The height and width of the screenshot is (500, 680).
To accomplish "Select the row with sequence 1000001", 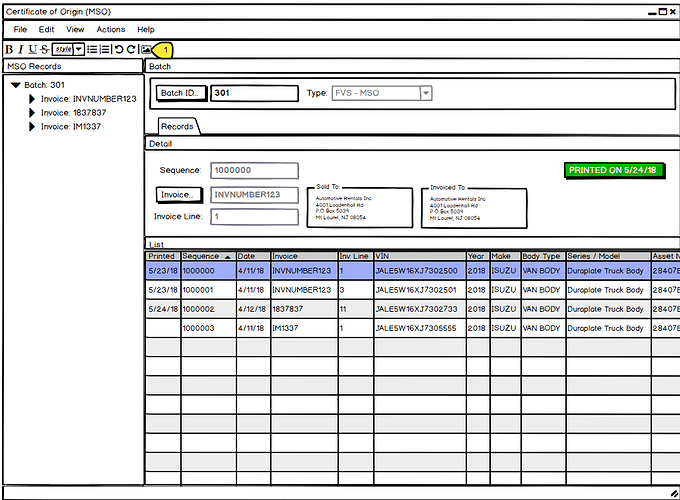I will point(412,290).
